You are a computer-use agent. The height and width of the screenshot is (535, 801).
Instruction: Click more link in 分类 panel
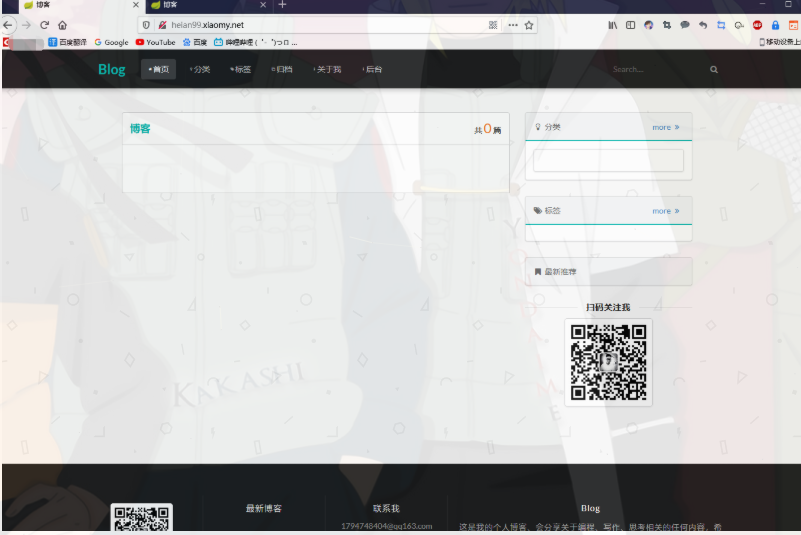pos(666,127)
